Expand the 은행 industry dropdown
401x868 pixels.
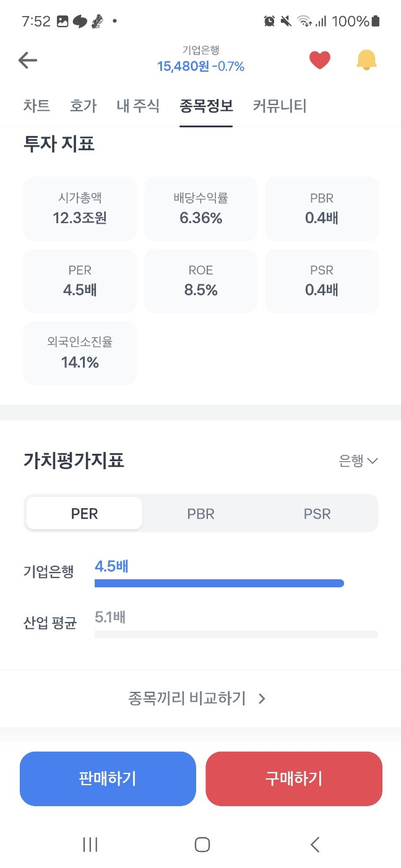click(358, 461)
